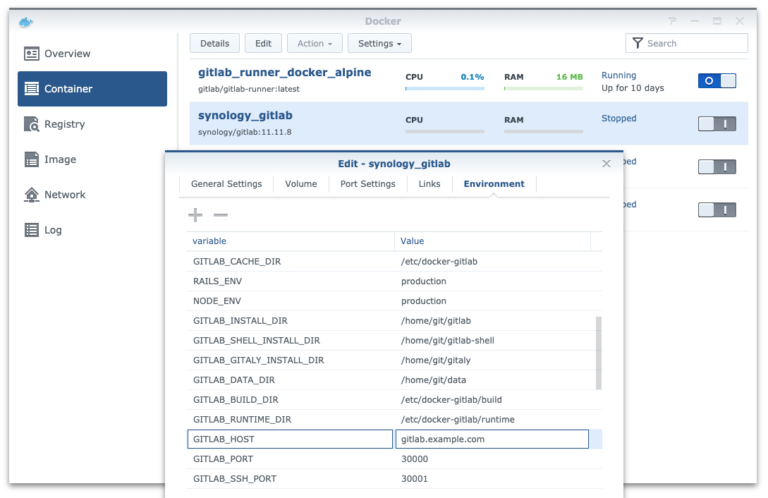This screenshot has width=768, height=498.
Task: Add environment variable with plus icon
Action: coord(196,215)
